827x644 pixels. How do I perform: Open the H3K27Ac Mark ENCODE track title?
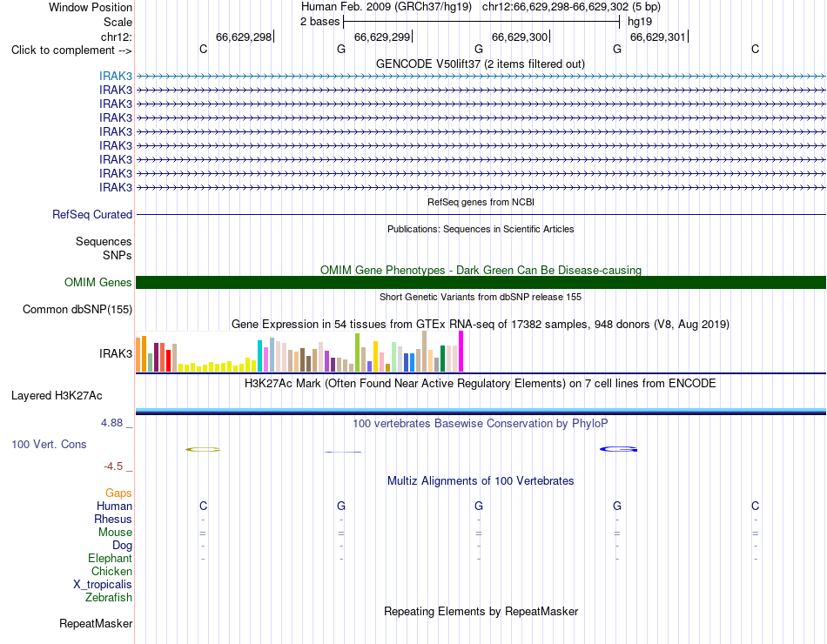tap(481, 384)
